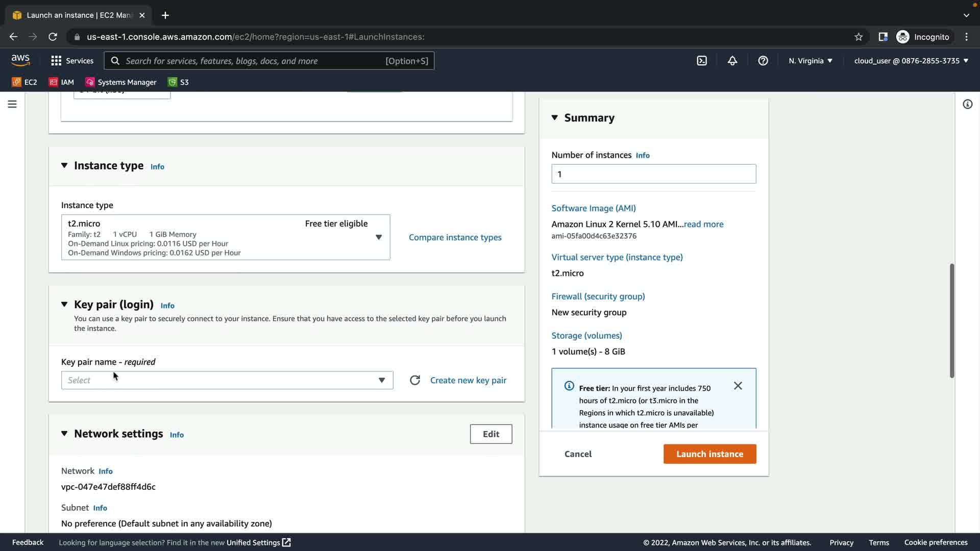This screenshot has width=980, height=551.
Task: Click the Create new key pair link
Action: click(468, 380)
